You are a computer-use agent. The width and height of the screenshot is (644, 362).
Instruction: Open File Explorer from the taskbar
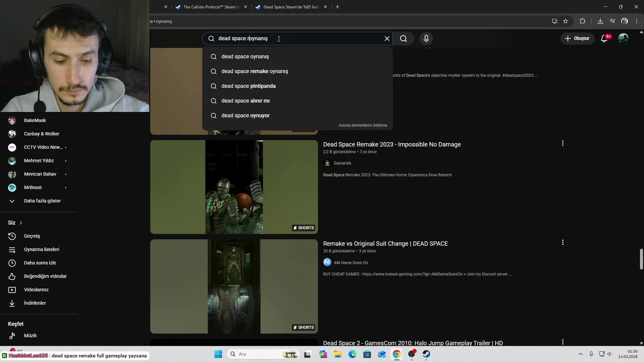(x=338, y=354)
